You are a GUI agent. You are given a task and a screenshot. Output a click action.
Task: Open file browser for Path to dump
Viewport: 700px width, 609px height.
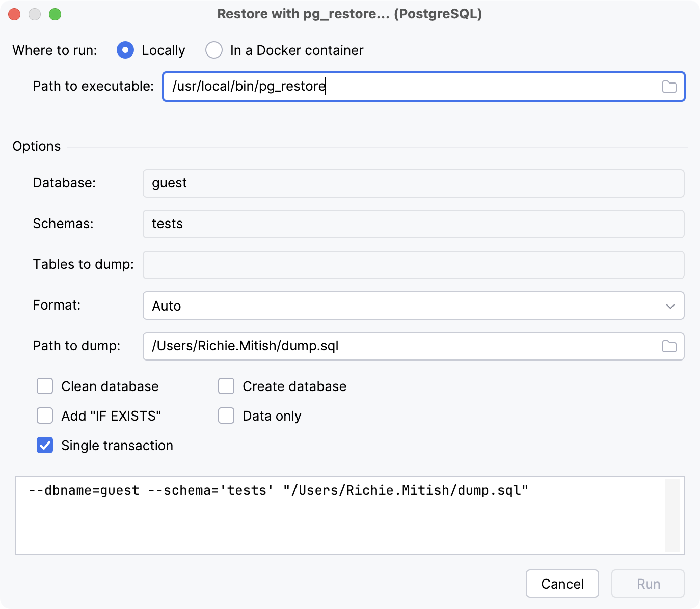click(669, 346)
